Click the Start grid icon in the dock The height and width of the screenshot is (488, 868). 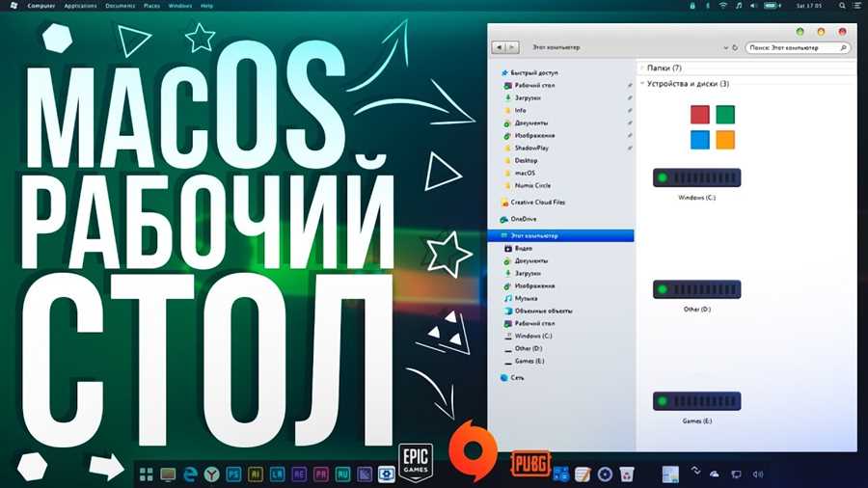click(147, 474)
